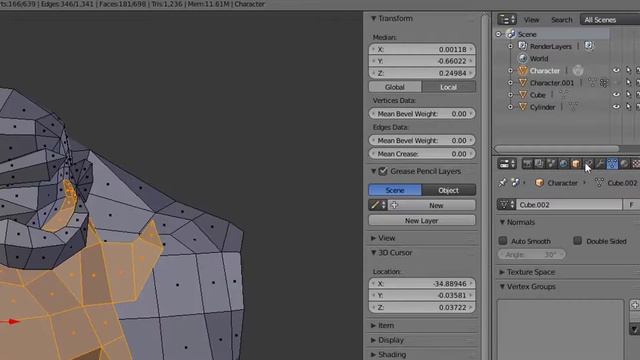Switch median coordinates to Local
This screenshot has width=640, height=360.
pyautogui.click(x=449, y=87)
